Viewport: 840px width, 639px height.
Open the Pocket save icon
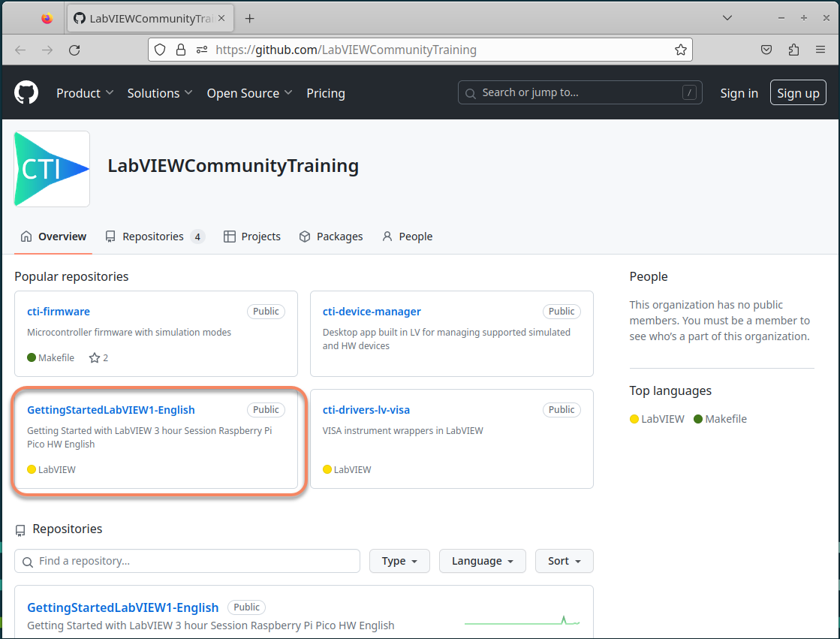pos(766,50)
